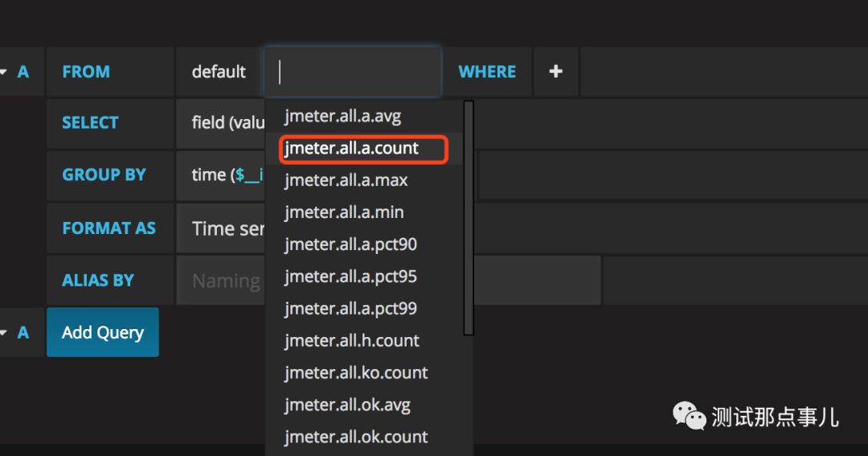Click the measurement dropdown scrollbar
Screen dimensions: 868x456
(x=469, y=218)
